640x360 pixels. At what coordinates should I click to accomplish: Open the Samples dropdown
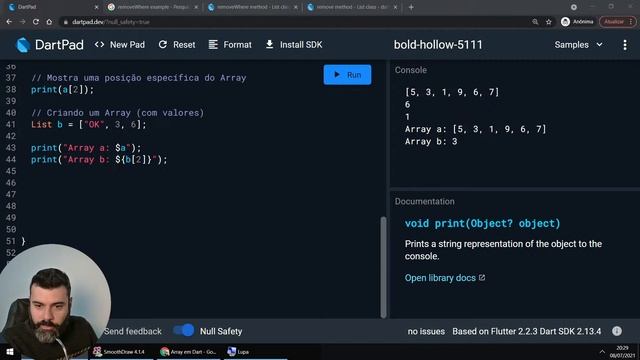pos(578,44)
